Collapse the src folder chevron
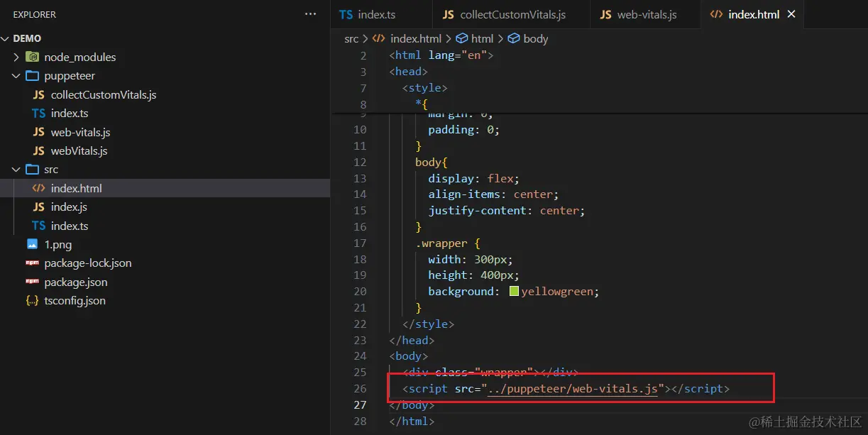Viewport: 868px width, 435px height. tap(16, 170)
